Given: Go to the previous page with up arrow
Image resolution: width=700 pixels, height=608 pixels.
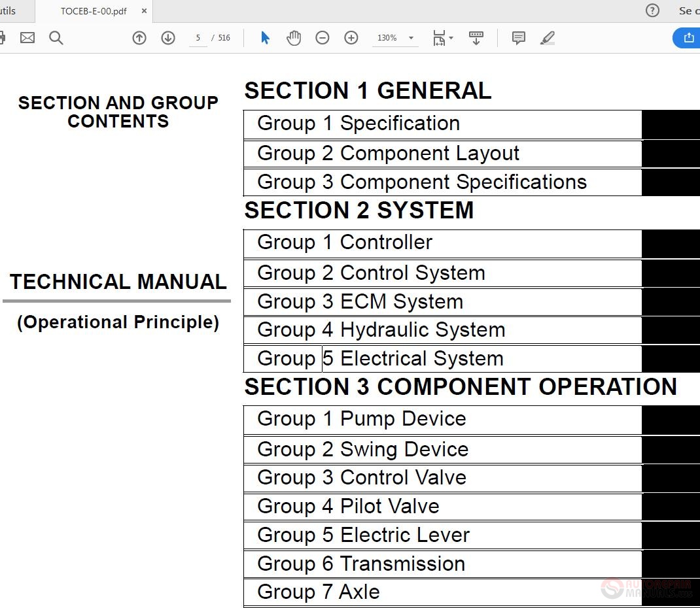Looking at the screenshot, I should coord(139,38).
